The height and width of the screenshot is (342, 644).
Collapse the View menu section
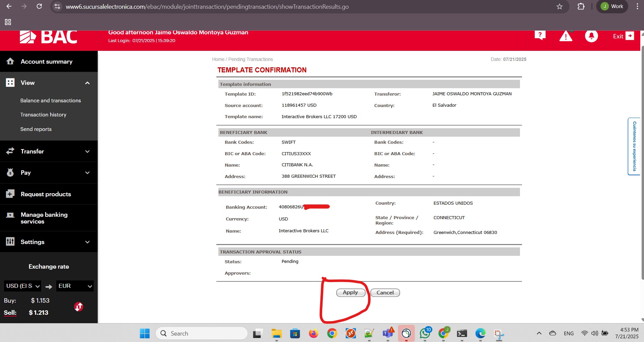pyautogui.click(x=49, y=83)
